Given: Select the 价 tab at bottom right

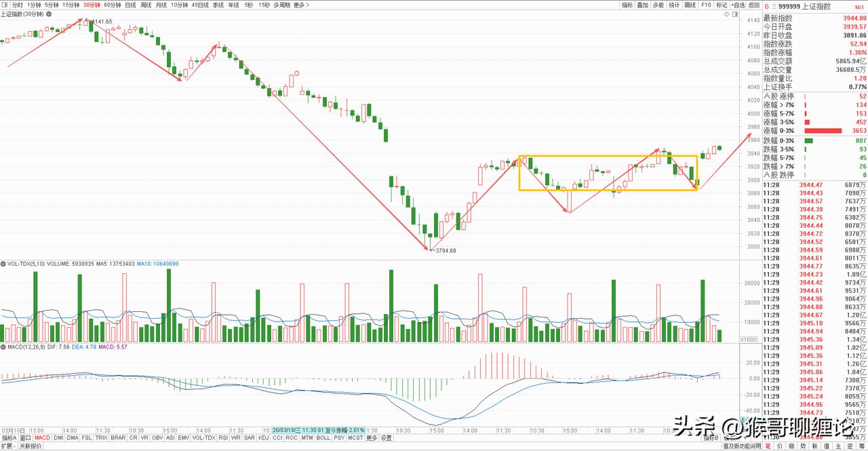Looking at the screenshot, I should click(780, 446).
